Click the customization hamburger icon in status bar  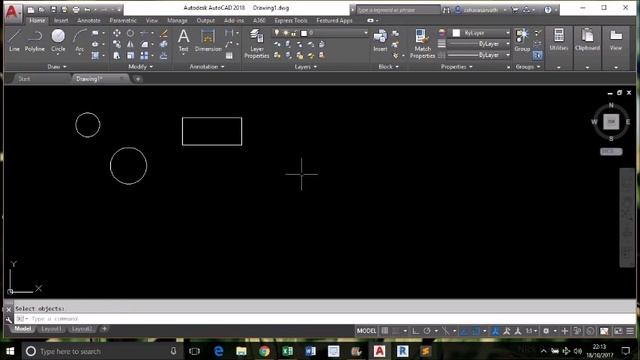630,331
